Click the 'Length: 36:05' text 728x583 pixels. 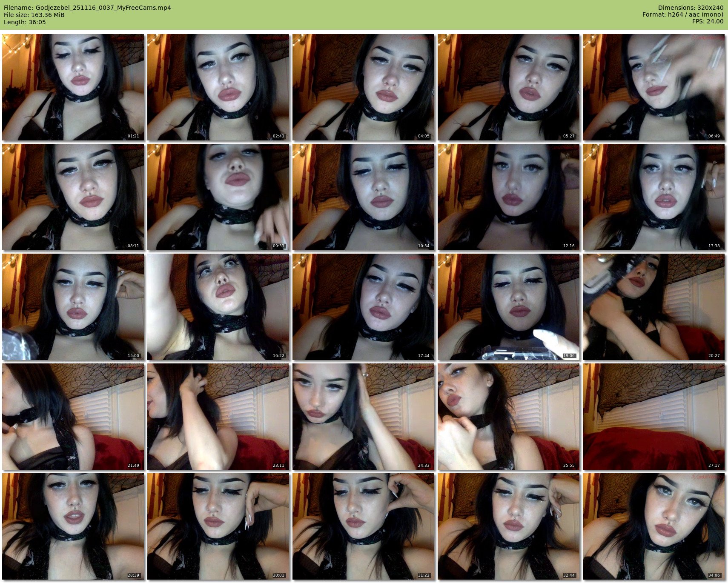pyautogui.click(x=25, y=22)
